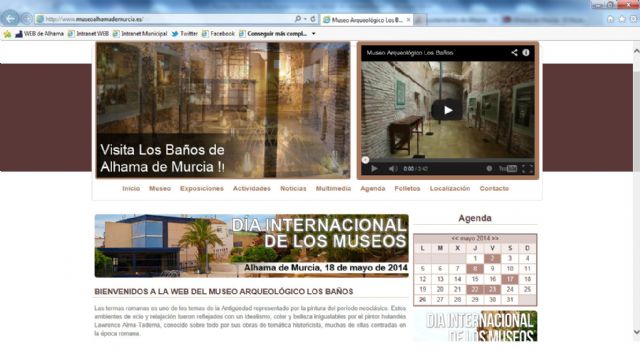Click the Visita Los Baños banner image
The width and height of the screenshot is (640, 360).
coord(223,110)
